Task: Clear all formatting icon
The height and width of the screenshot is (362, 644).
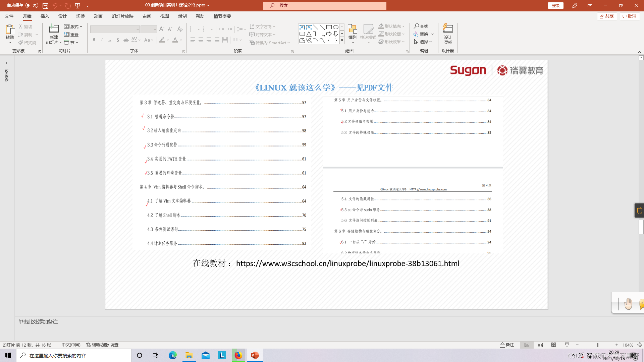Action: click(x=180, y=29)
